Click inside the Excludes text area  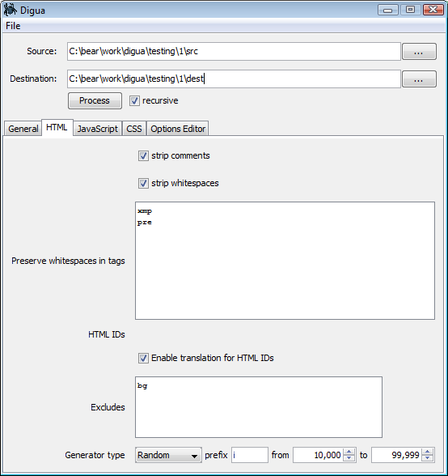click(x=259, y=407)
